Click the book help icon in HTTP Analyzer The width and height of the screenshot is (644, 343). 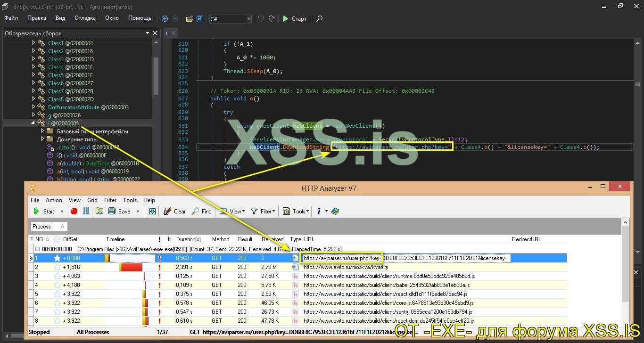335,211
